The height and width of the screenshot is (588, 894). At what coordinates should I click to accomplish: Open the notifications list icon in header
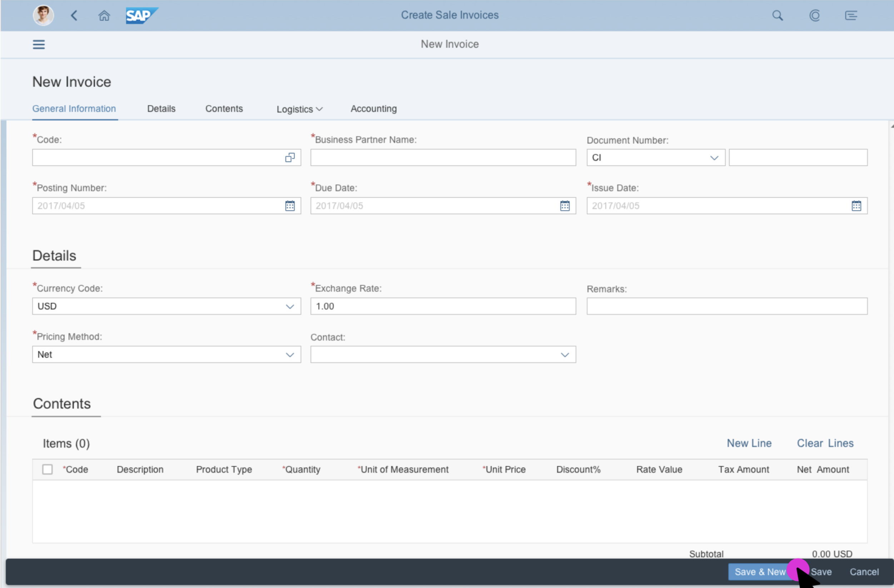pos(851,15)
